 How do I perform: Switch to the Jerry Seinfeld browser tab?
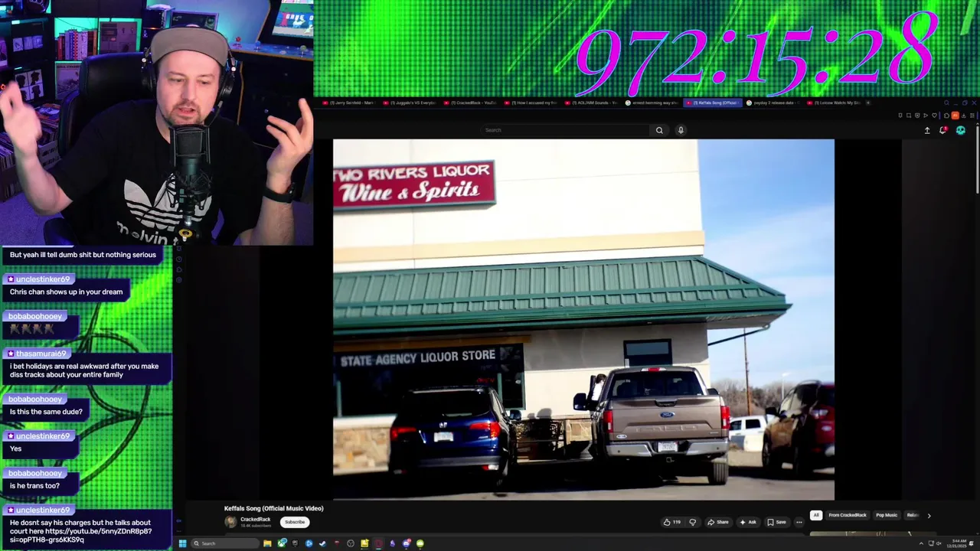[348, 103]
